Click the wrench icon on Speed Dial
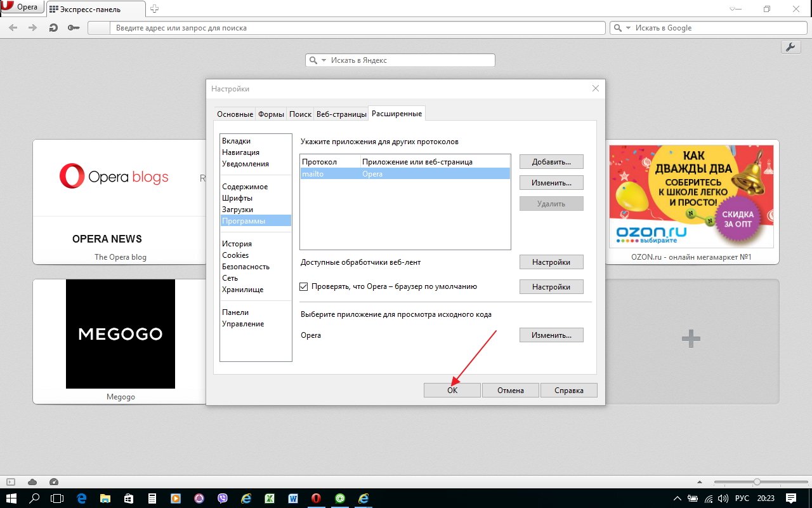 790,48
